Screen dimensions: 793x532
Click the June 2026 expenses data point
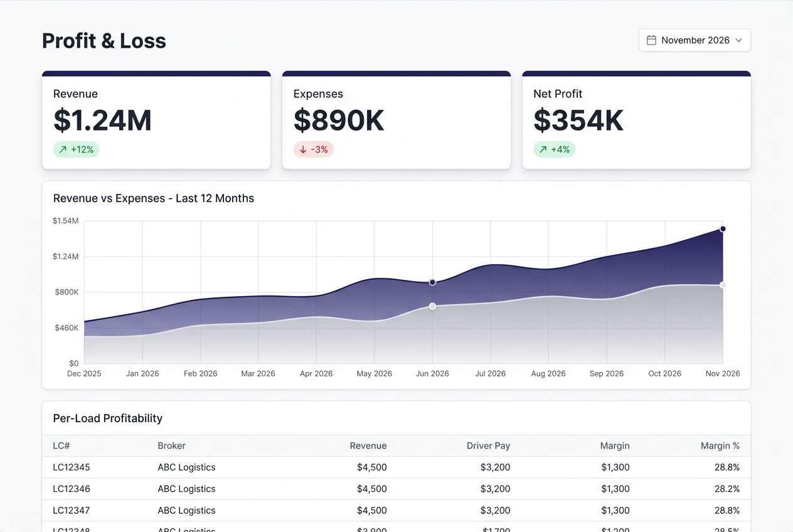pos(432,306)
